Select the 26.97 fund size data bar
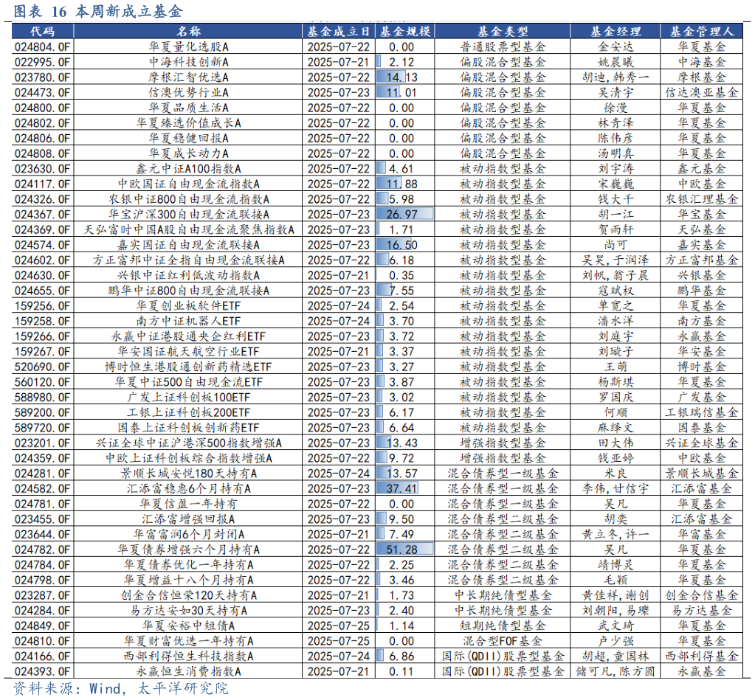 tap(397, 214)
